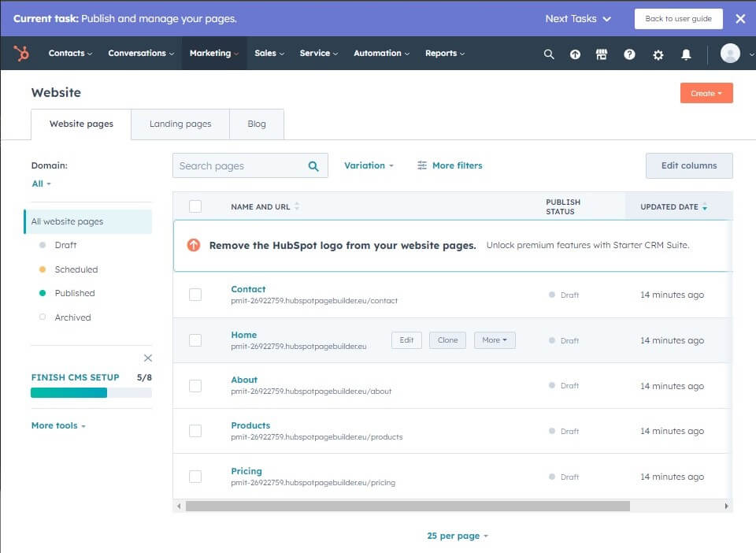Filter pages by Draft status

click(65, 245)
